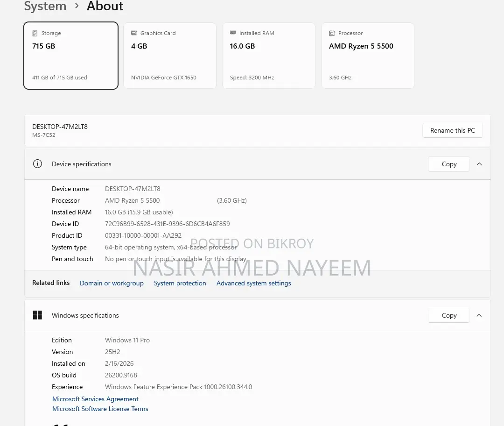Click the PC name header DESKTOP-47M2LT8
This screenshot has width=504, height=426.
pyautogui.click(x=60, y=127)
